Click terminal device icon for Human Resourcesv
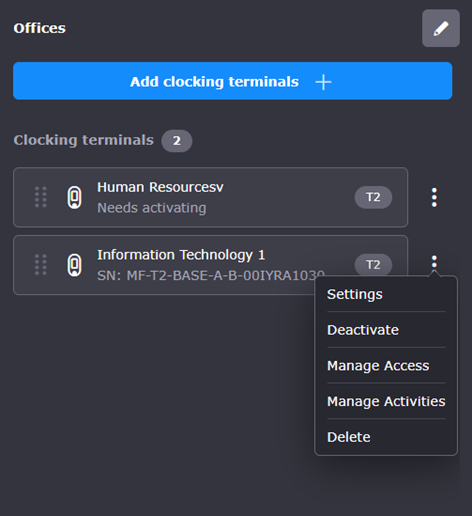 pyautogui.click(x=74, y=197)
